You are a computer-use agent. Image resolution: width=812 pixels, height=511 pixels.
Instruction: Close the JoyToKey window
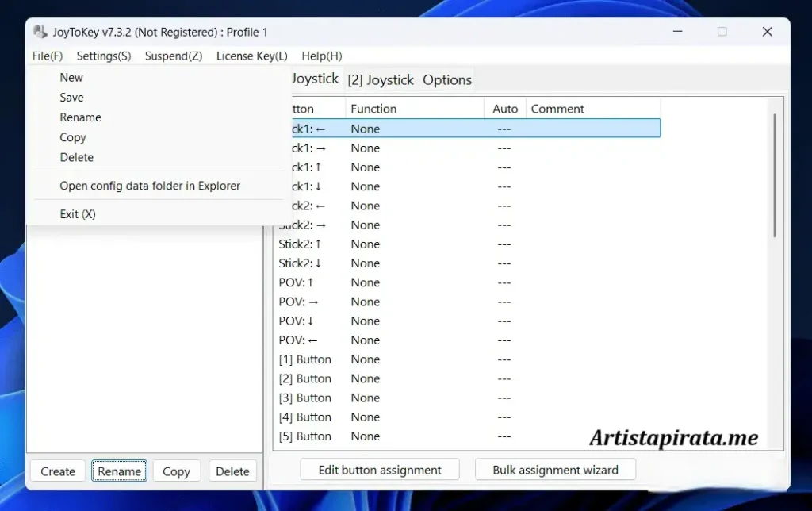[x=768, y=32]
